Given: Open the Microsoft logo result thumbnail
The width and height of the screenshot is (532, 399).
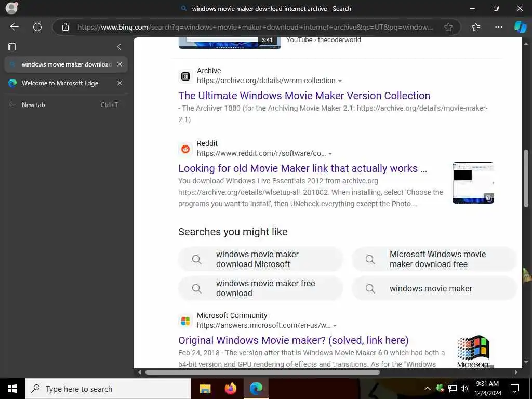Looking at the screenshot, I should (473, 352).
